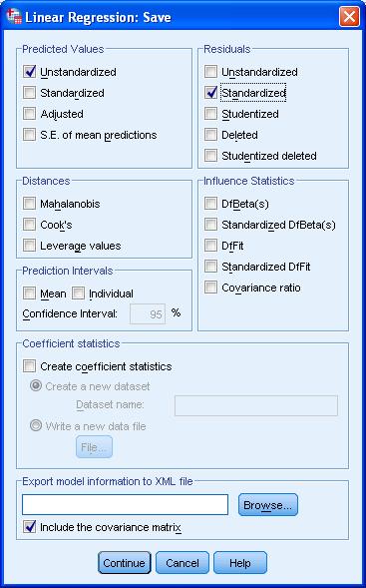Tick the Covariance ratio checkbox

pyautogui.click(x=210, y=288)
